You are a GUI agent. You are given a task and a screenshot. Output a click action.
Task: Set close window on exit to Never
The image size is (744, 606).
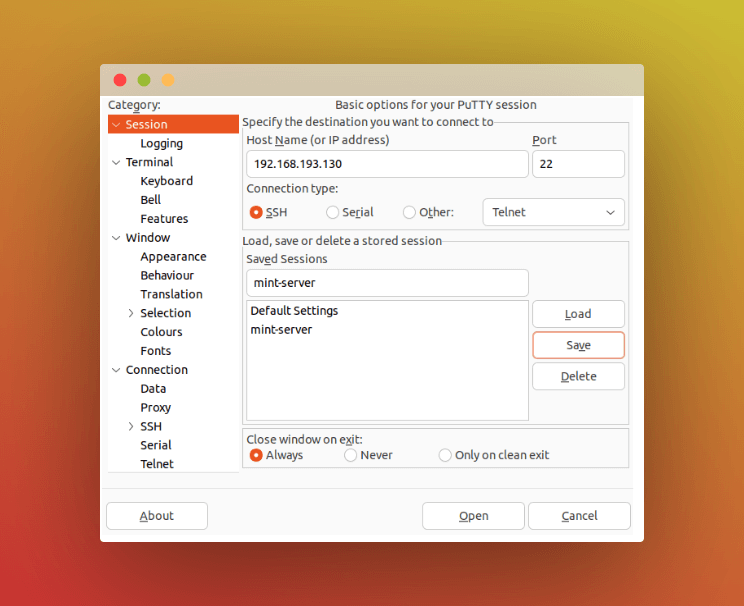pos(351,455)
